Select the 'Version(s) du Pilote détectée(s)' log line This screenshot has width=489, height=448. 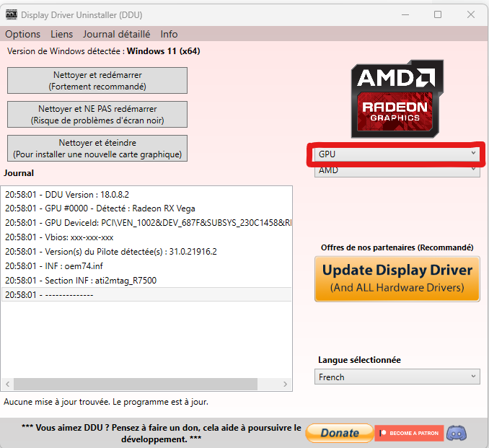tap(146, 252)
